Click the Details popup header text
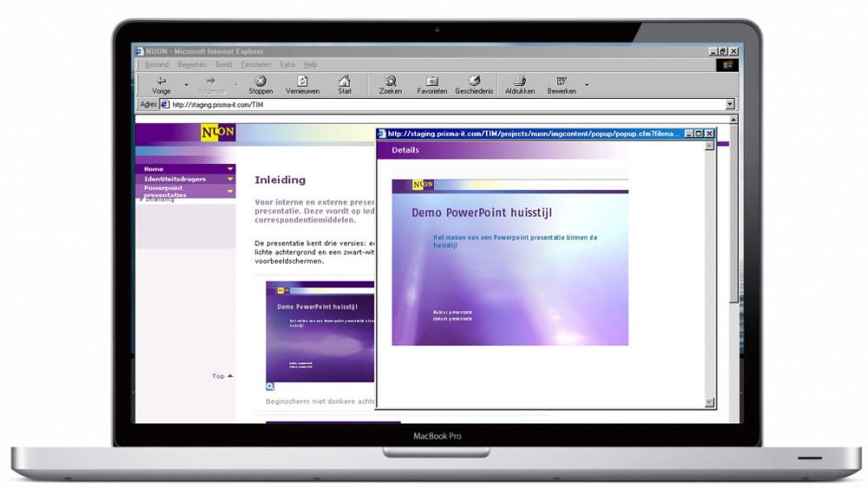 click(405, 150)
